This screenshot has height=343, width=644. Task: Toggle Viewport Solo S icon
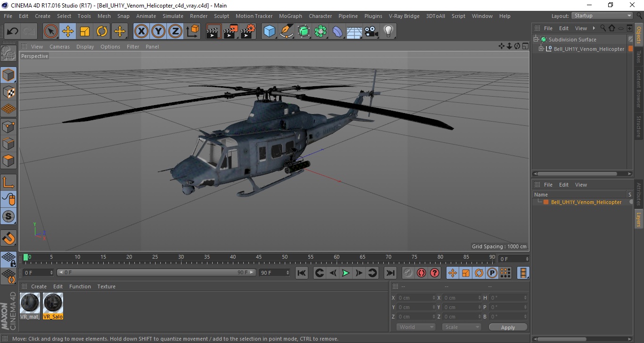pyautogui.click(x=8, y=216)
